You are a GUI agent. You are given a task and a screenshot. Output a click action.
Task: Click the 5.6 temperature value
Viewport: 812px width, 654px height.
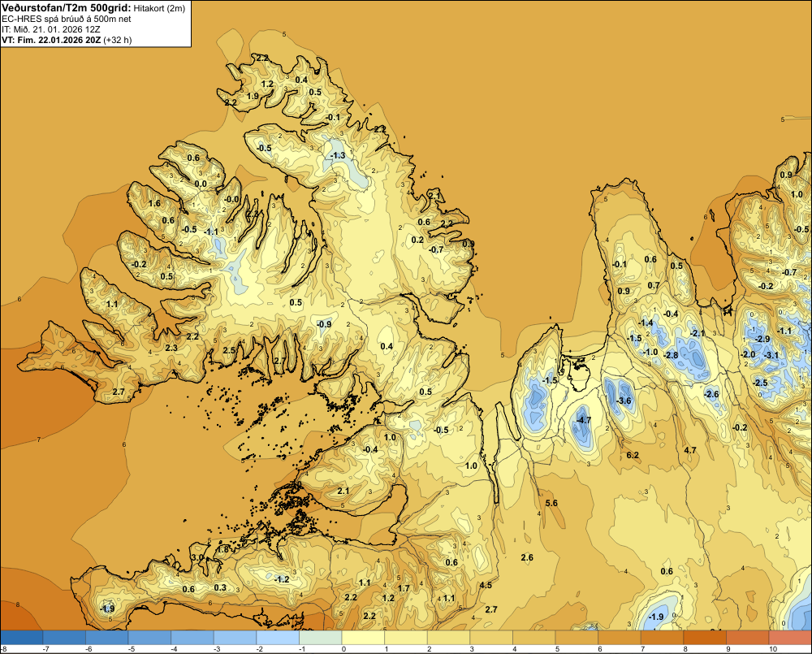tap(551, 503)
